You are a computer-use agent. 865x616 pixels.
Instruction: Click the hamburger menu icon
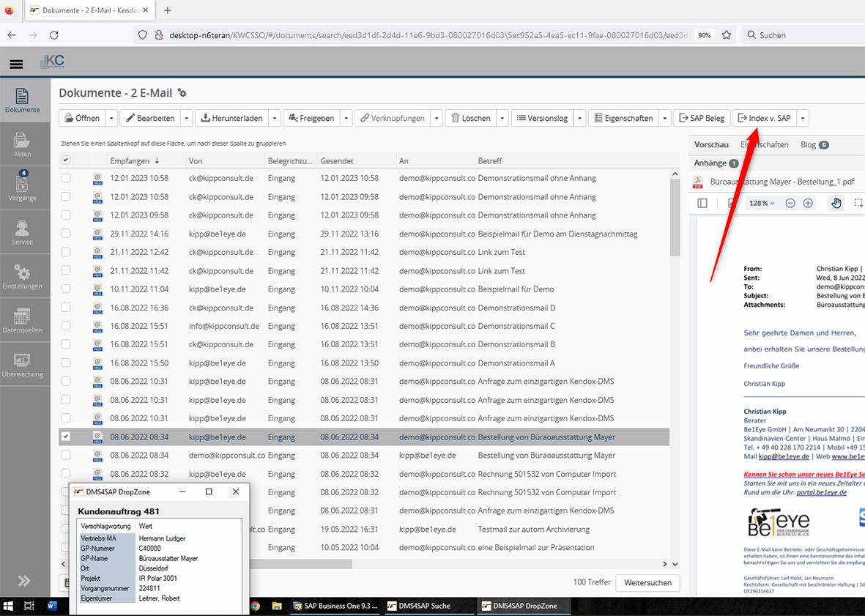[x=16, y=64]
